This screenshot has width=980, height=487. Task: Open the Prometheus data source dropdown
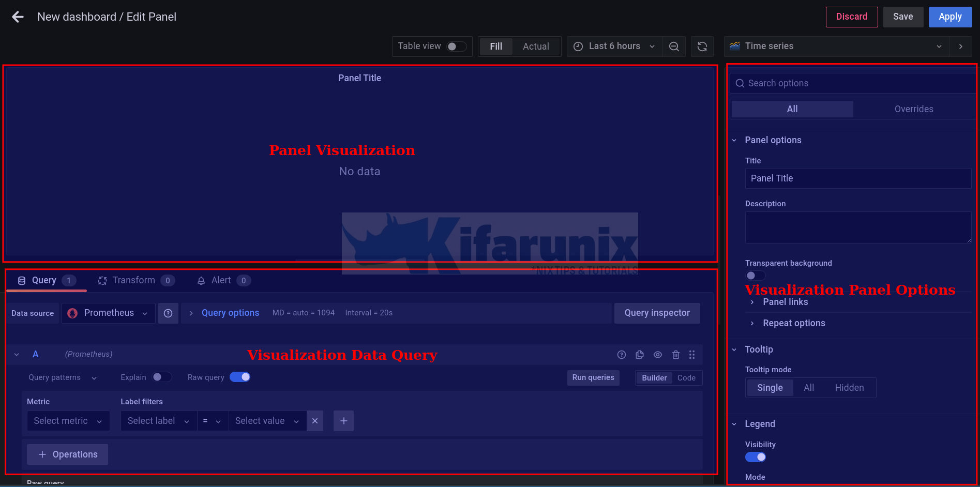[109, 313]
